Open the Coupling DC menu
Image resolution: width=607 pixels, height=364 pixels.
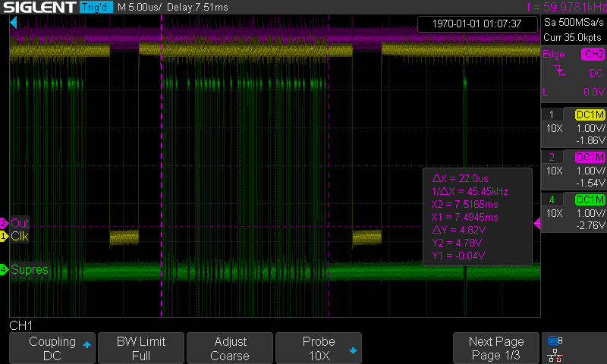click(x=52, y=348)
